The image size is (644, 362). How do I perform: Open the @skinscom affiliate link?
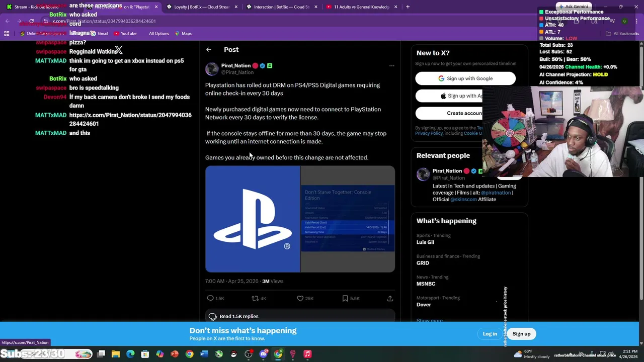463,200
